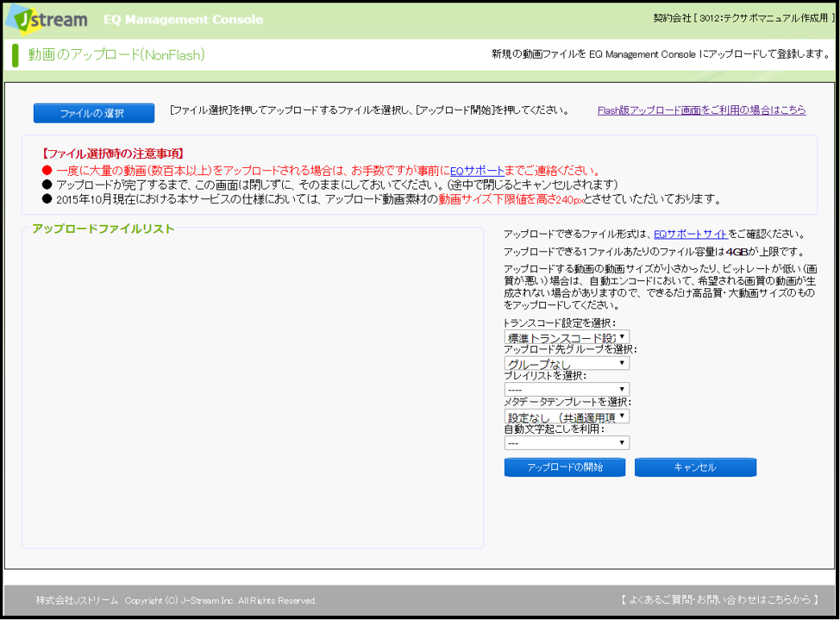This screenshot has width=840, height=620.
Task: Open the EQサポートサイト link
Action: coord(691,235)
